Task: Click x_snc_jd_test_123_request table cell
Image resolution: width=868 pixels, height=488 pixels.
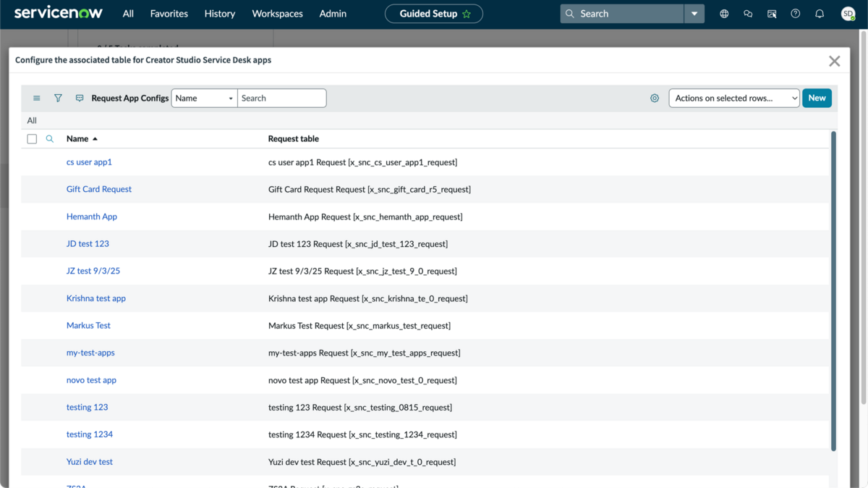Action: click(358, 244)
